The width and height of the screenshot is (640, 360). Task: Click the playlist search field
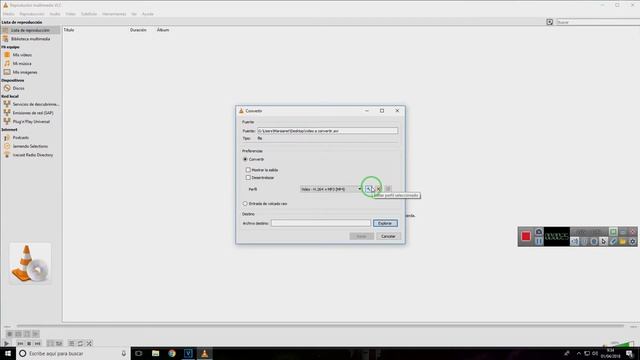598,22
